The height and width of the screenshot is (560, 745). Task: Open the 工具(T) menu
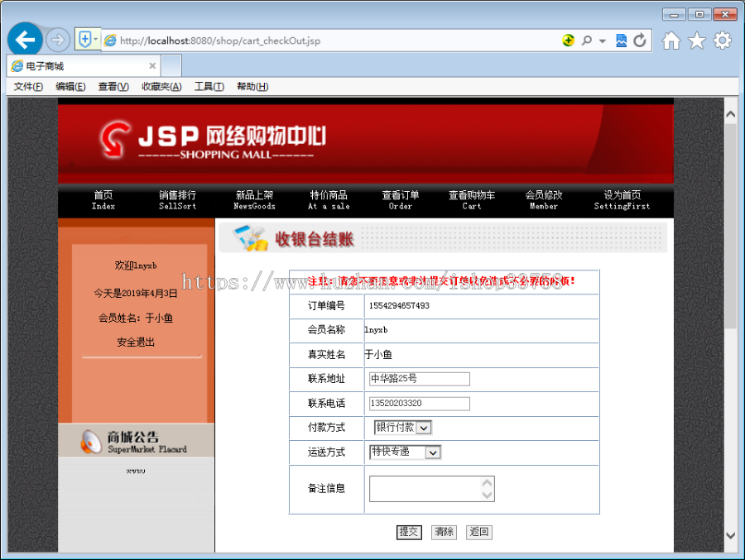coord(209,87)
